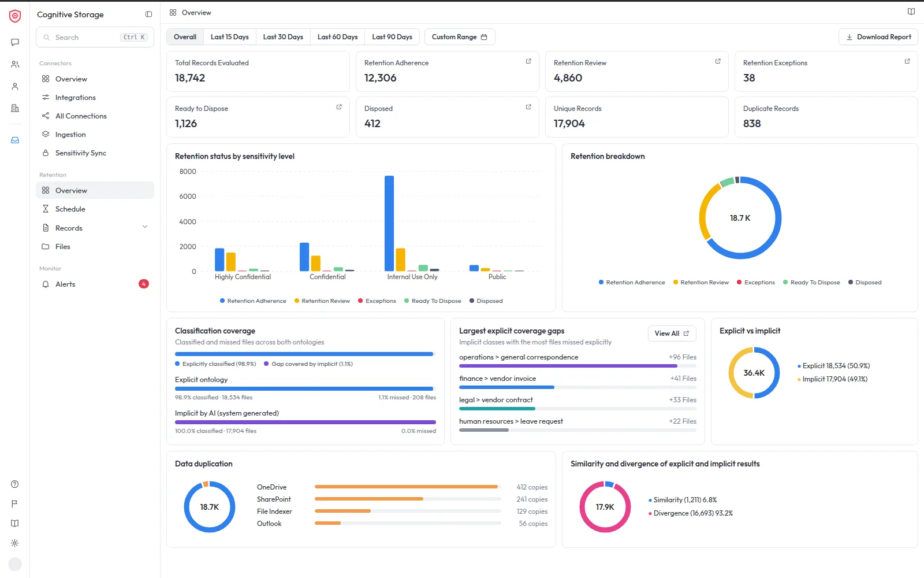Switch to Last 15 Days tab
This screenshot has height=578, width=924.
point(230,37)
